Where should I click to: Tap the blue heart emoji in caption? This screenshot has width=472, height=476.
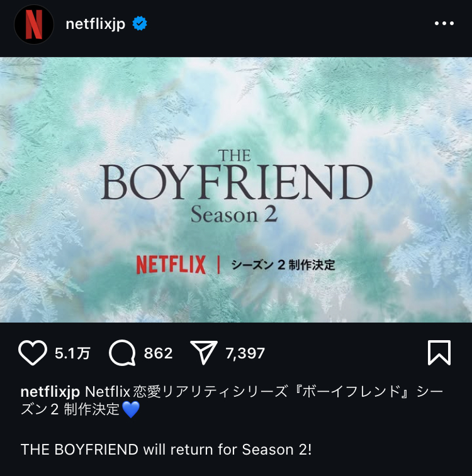point(131,409)
